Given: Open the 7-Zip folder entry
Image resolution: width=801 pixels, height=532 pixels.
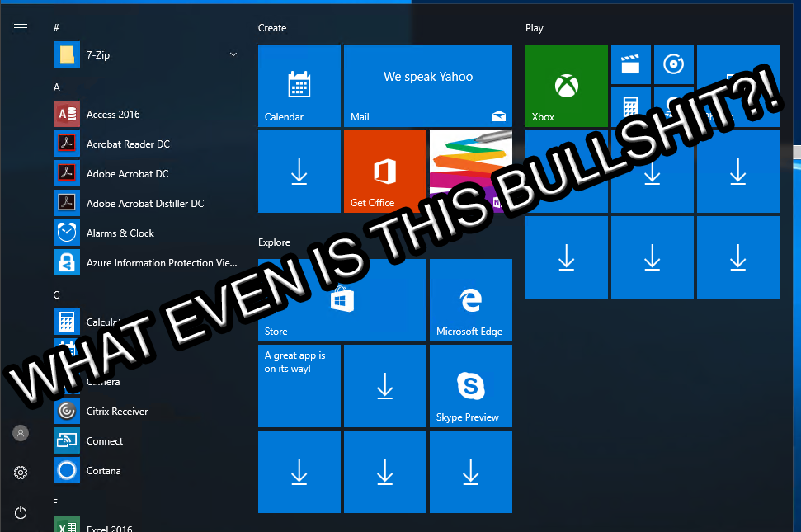Looking at the screenshot, I should [147, 54].
